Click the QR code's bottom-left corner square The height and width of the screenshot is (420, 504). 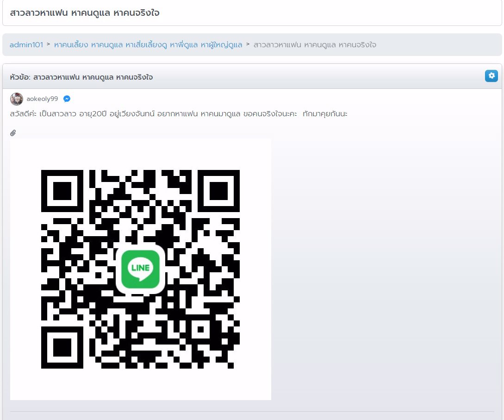click(62, 347)
